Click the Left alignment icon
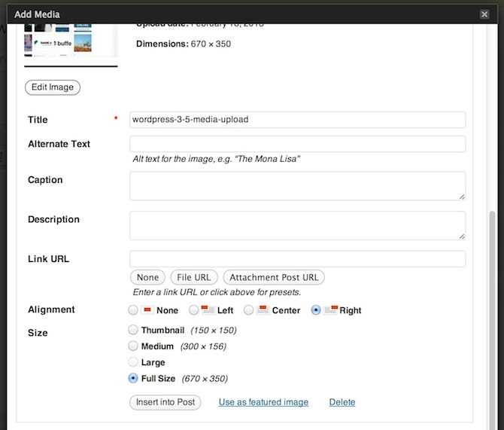This screenshot has width=504, height=430. coord(208,310)
